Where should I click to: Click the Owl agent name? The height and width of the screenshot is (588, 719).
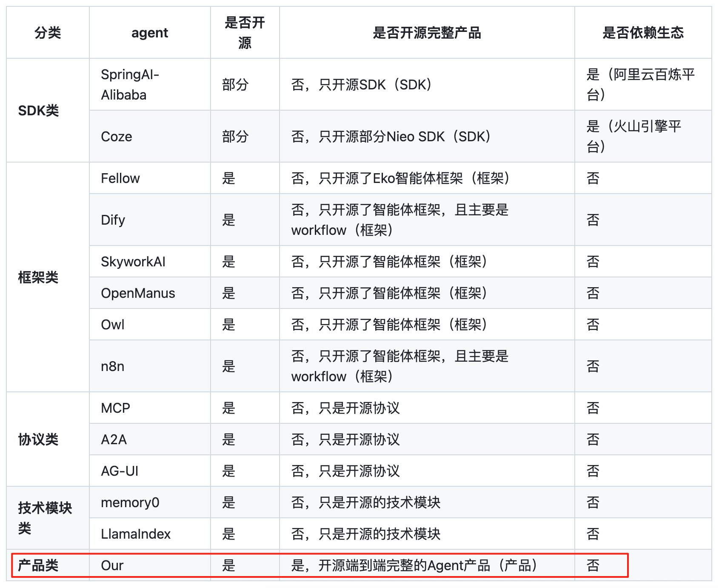point(113,325)
